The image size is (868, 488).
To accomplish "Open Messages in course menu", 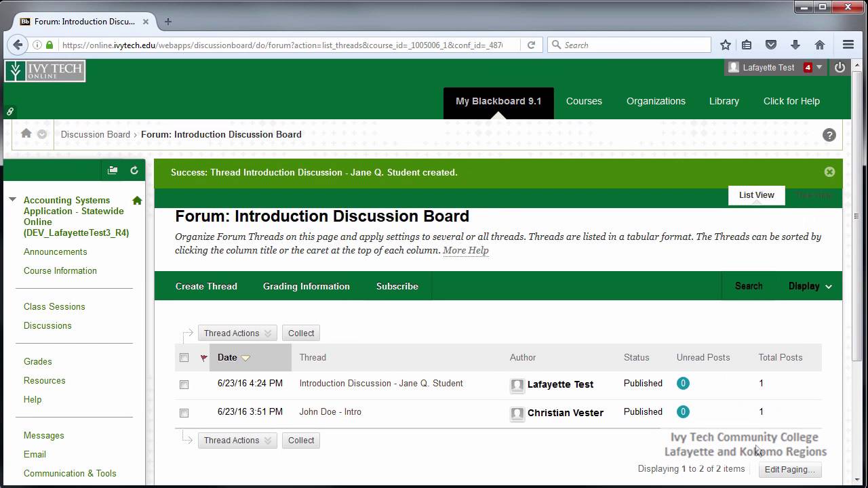I will [44, 435].
